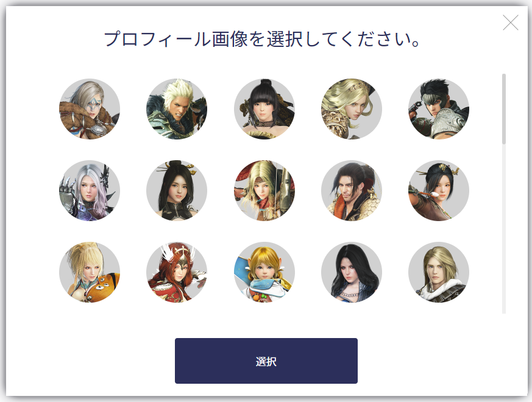
Task: Choose the masked black-haired fighter avatar
Action: click(439, 109)
